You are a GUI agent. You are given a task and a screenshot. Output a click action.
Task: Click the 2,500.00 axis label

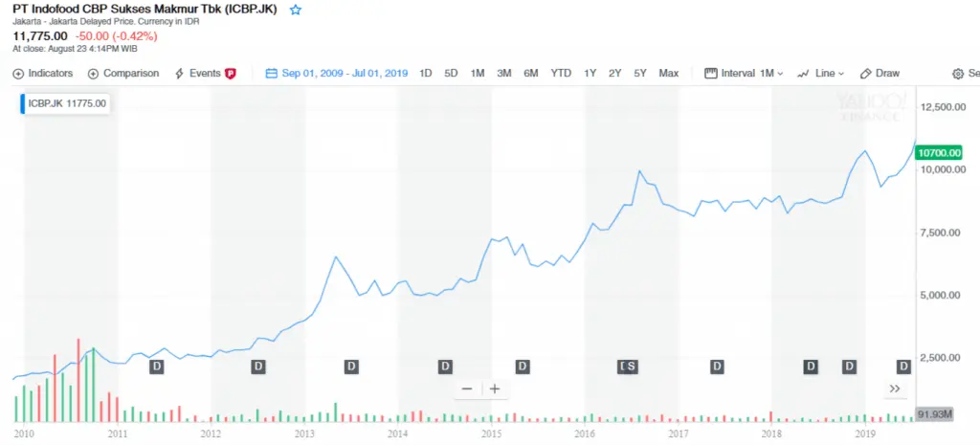tap(940, 358)
